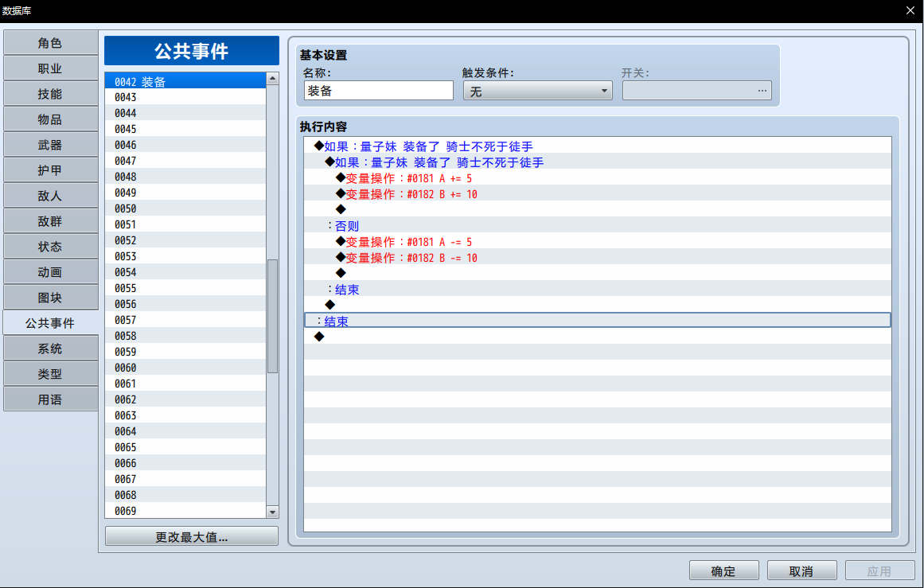Click the 名称 input field containing 装备
This screenshot has width=924, height=588.
(x=378, y=91)
